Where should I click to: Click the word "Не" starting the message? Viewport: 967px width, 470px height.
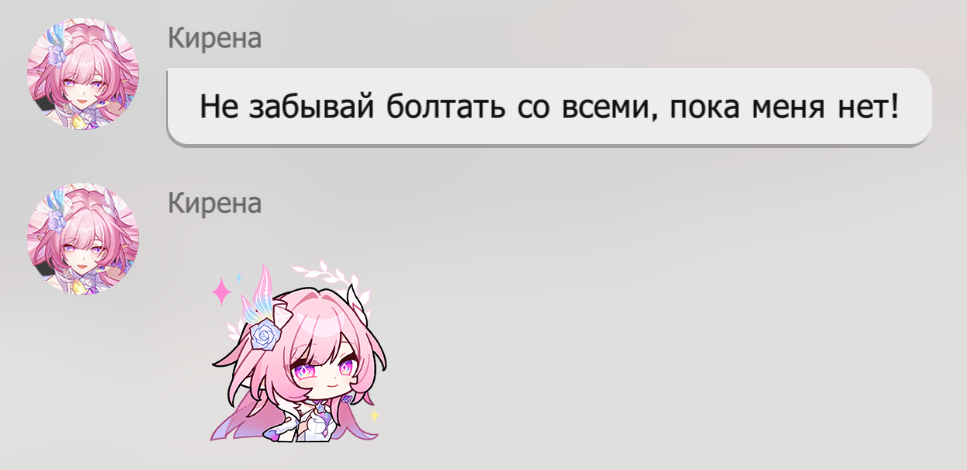coord(218,107)
